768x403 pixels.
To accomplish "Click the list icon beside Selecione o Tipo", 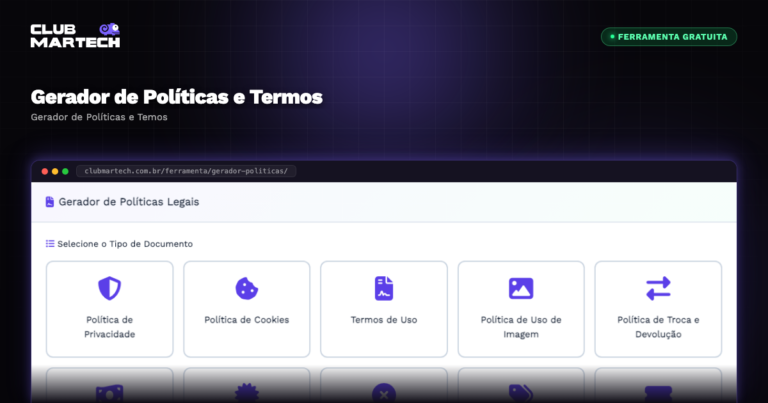I will click(50, 243).
